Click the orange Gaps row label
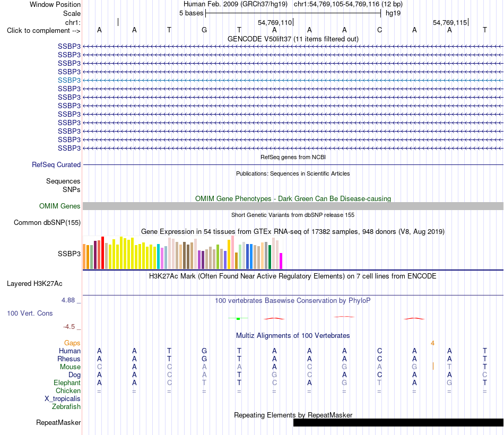Viewport: 504px width, 435px height. pyautogui.click(x=72, y=343)
